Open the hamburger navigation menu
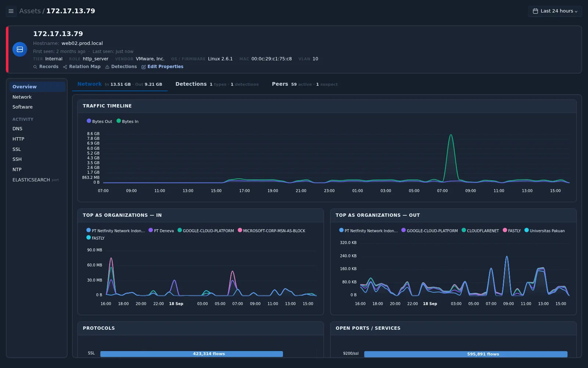 (11, 11)
